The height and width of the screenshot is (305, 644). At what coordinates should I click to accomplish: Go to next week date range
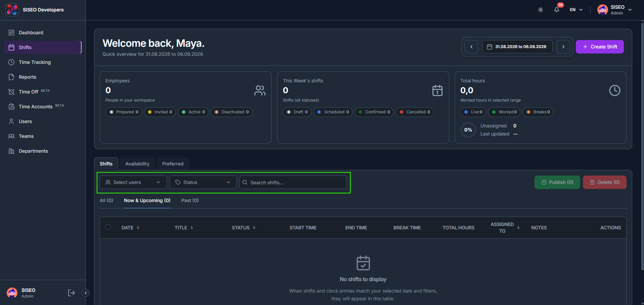point(563,47)
